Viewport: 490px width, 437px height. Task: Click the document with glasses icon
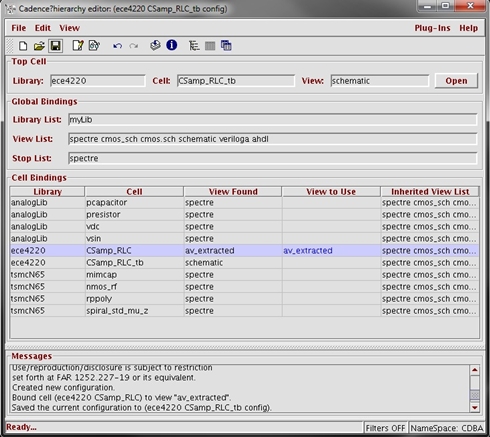[x=94, y=46]
